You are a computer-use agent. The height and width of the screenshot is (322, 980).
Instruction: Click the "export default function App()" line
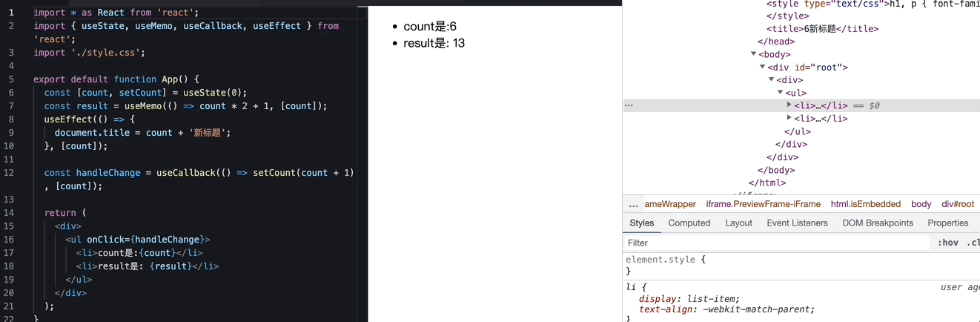[116, 79]
